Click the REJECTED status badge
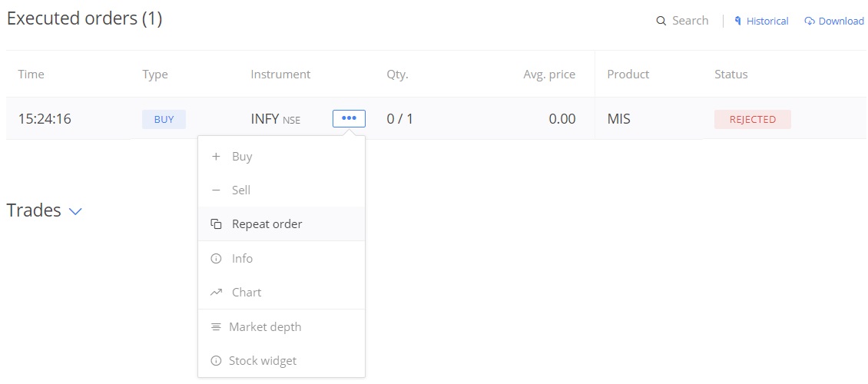Screen dimensions: 868x384 click(x=752, y=120)
